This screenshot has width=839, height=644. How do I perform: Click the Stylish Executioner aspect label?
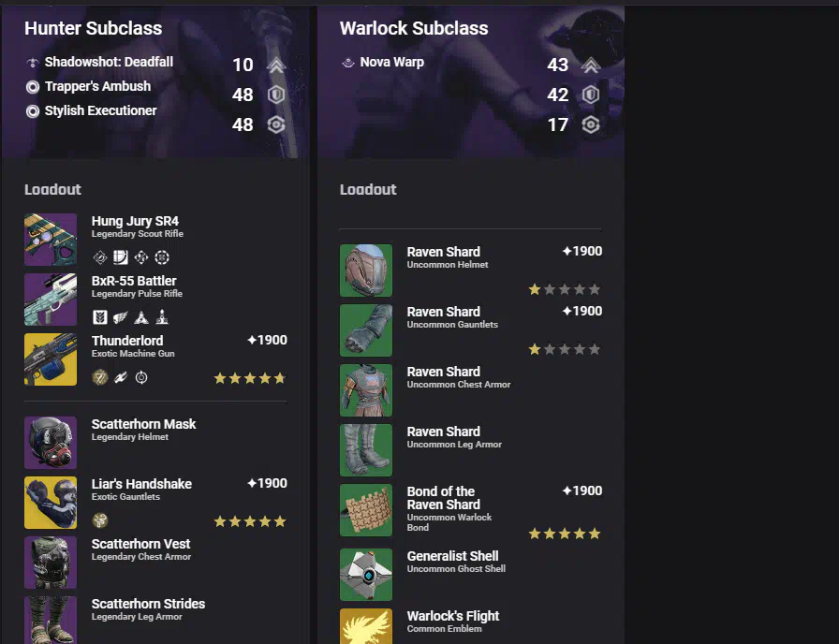pos(100,110)
